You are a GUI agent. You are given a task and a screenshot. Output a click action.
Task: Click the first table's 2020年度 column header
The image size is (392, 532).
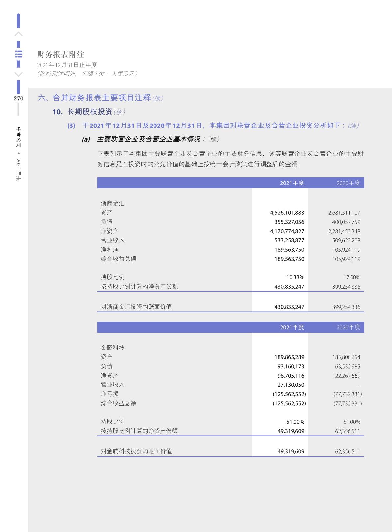pyautogui.click(x=348, y=183)
